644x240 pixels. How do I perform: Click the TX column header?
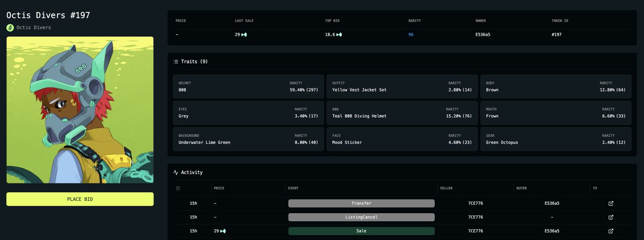click(595, 189)
